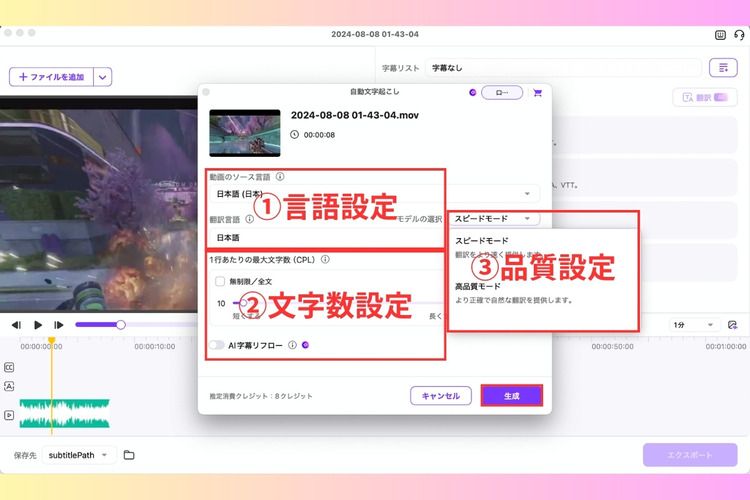750x500 pixels.
Task: Click the clock duration icon beside 00:00:08
Action: click(x=294, y=134)
